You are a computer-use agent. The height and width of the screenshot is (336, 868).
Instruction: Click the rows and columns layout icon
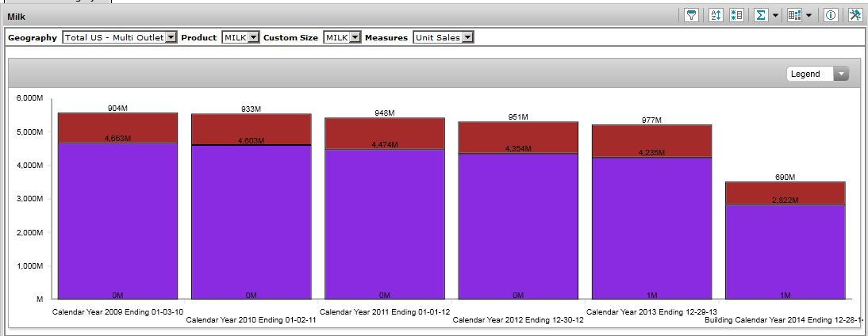tap(735, 15)
